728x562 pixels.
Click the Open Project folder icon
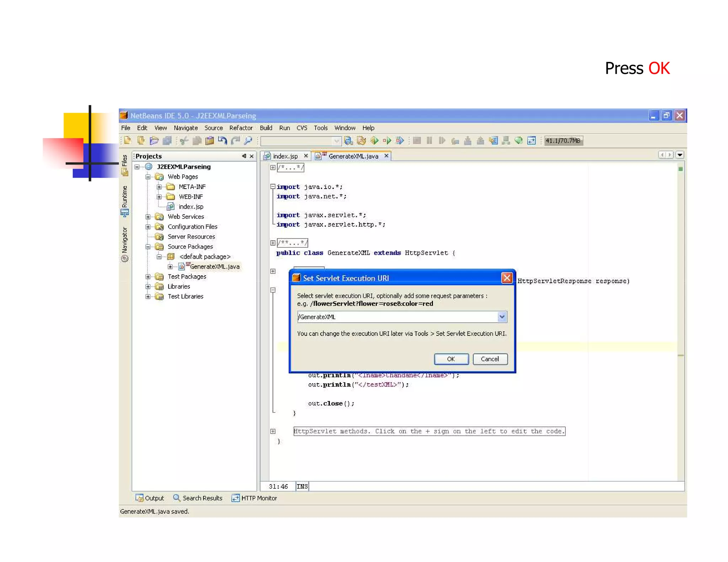(154, 141)
